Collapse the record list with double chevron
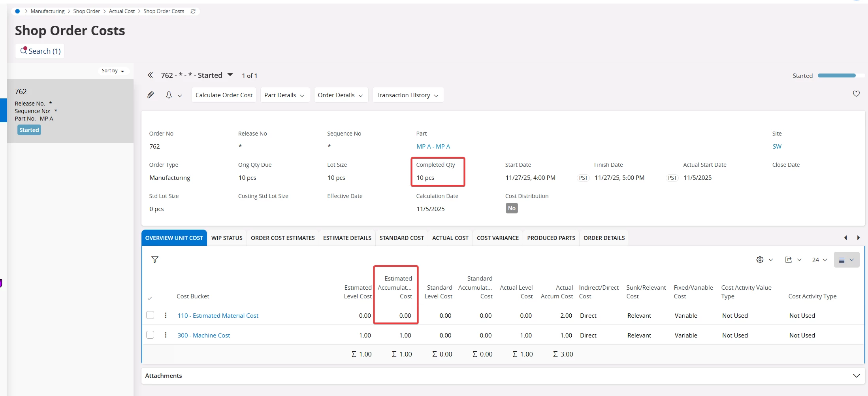Image resolution: width=868 pixels, height=396 pixels. pos(150,75)
